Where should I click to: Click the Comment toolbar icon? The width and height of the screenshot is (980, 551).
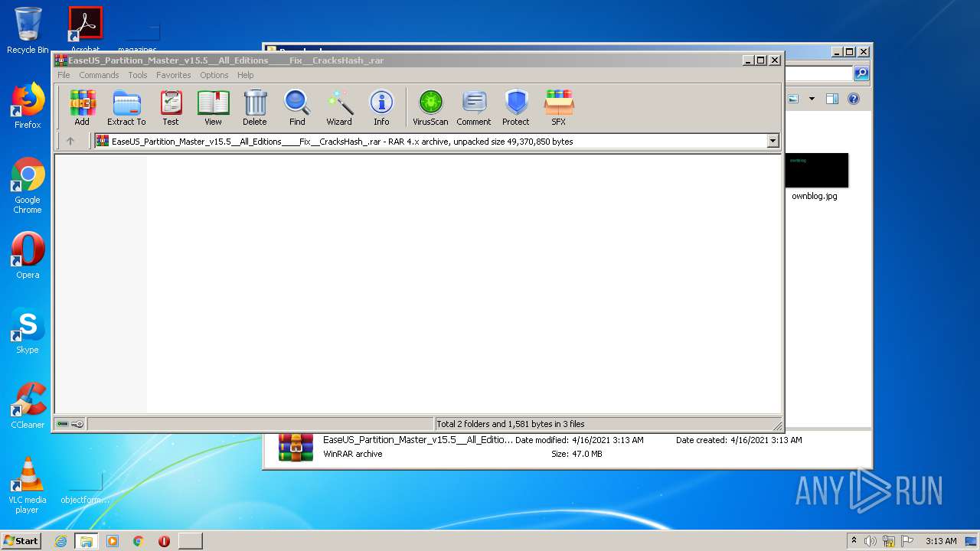[x=474, y=107]
